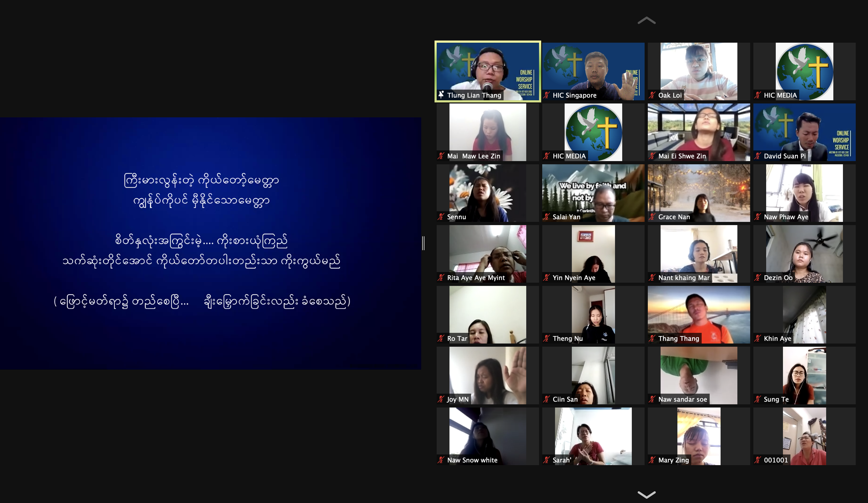The width and height of the screenshot is (868, 503).
Task: Click the pin icon beside Tlung Lian Thang
Action: coord(441,95)
